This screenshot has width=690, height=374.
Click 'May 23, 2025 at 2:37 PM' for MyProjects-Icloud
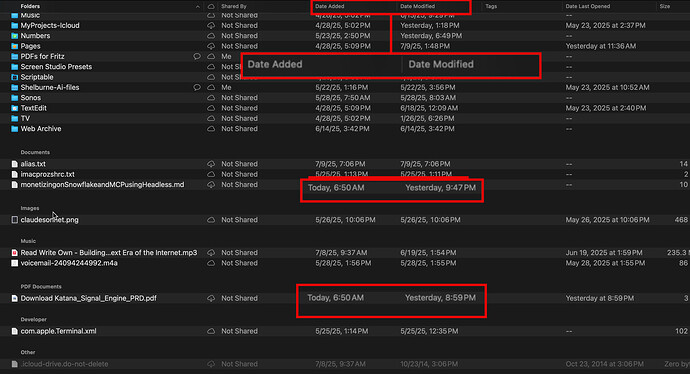tap(606, 26)
